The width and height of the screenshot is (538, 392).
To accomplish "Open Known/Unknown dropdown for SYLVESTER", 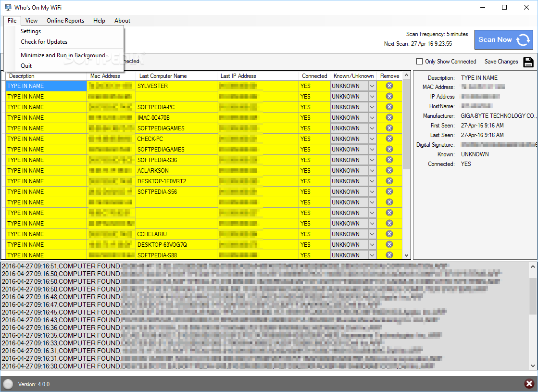I will click(372, 86).
